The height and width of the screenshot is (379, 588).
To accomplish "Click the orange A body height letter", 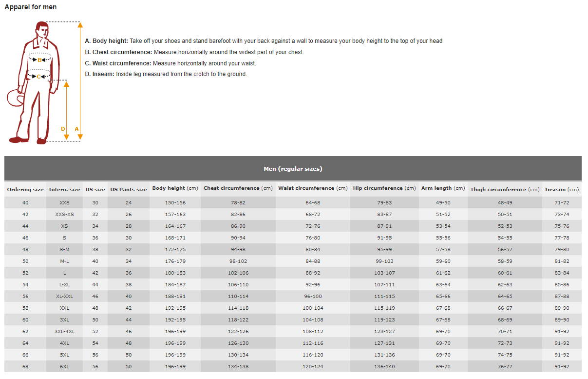I will 76,129.
